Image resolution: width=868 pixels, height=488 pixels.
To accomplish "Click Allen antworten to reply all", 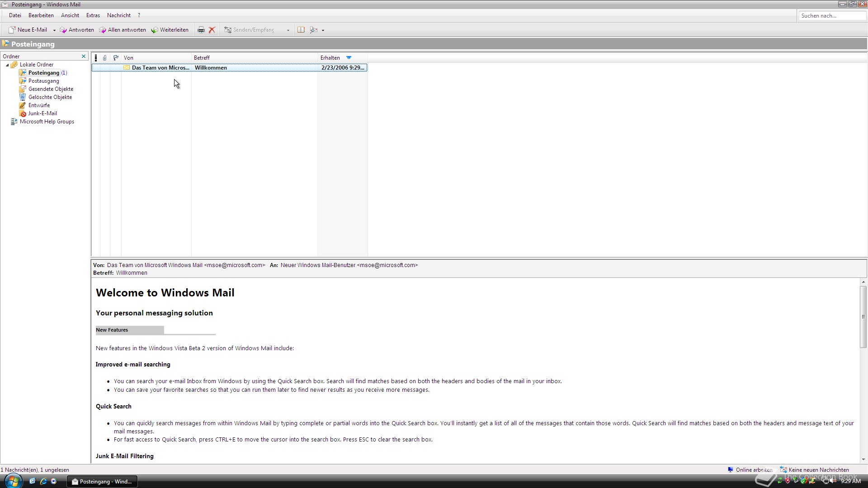I will pos(123,30).
